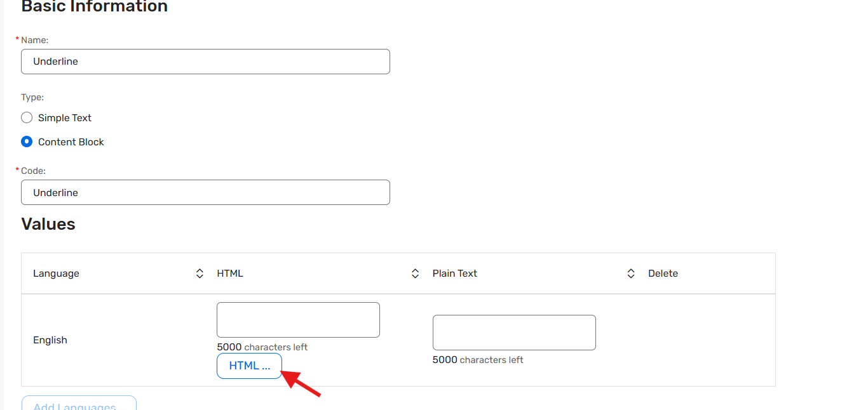Screen dimensions: 868x410
Task: Click the HTML column header label
Action: (230, 274)
